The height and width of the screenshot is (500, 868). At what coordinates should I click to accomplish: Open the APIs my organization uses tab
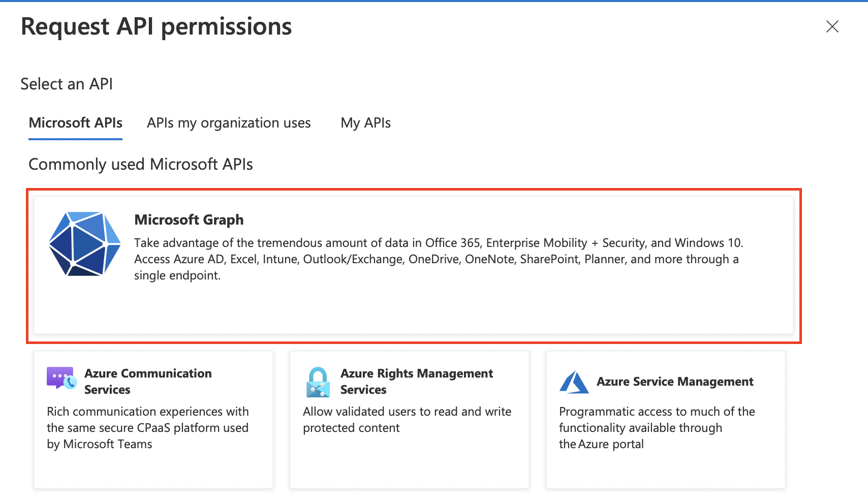(229, 123)
